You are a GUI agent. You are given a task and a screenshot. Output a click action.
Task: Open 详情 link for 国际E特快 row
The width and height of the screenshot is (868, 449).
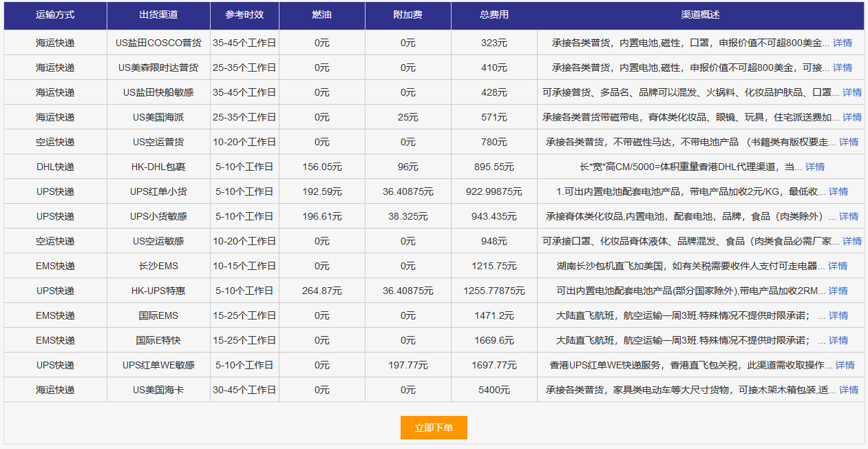(838, 340)
